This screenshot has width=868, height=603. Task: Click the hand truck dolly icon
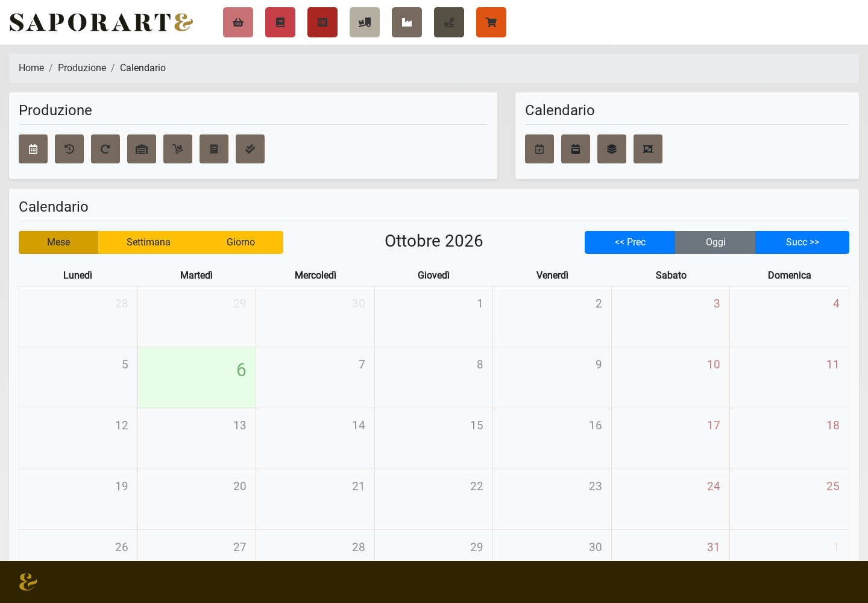(x=178, y=149)
